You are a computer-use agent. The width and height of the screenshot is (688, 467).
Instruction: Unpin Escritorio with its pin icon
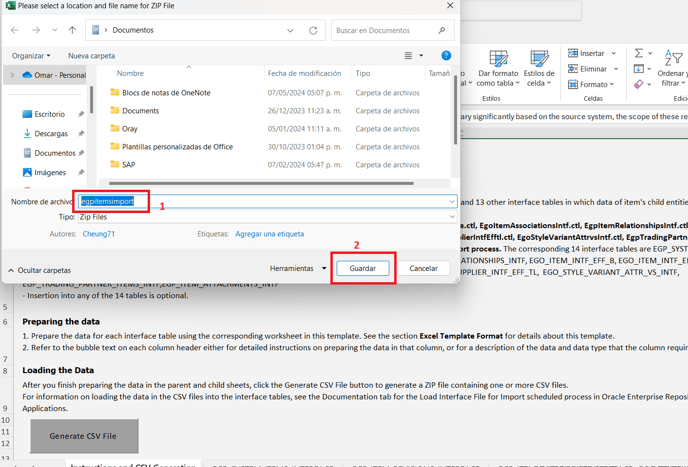pos(81,114)
